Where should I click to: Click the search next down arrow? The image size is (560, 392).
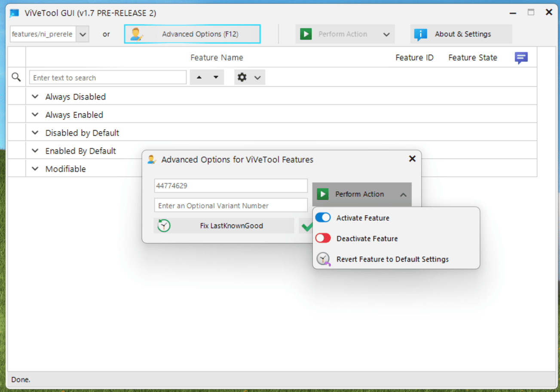[216, 77]
